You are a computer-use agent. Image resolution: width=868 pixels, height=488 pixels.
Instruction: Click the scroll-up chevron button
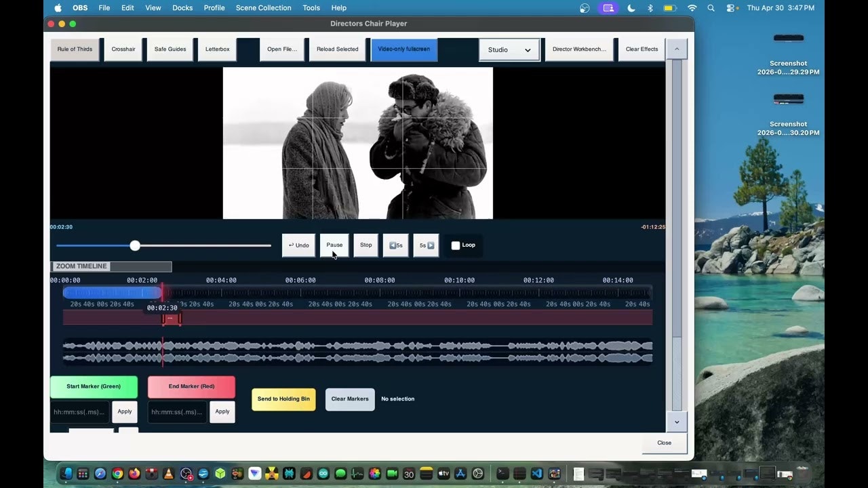tap(677, 49)
